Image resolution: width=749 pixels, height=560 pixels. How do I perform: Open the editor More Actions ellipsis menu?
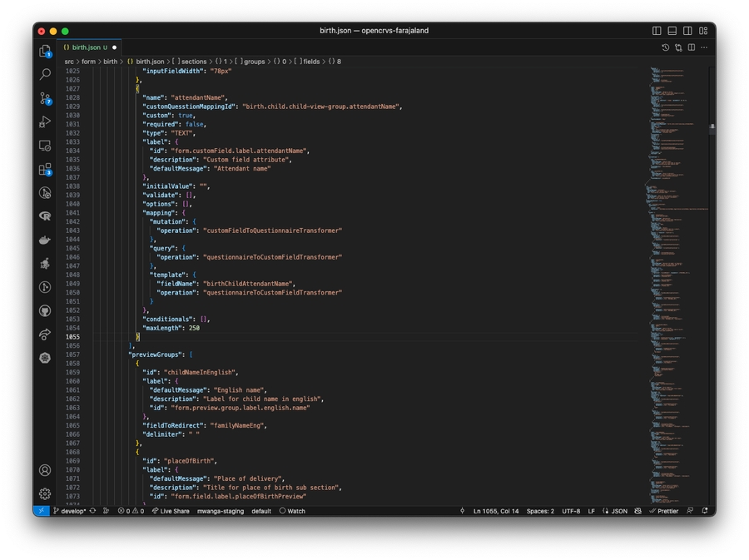coord(704,47)
